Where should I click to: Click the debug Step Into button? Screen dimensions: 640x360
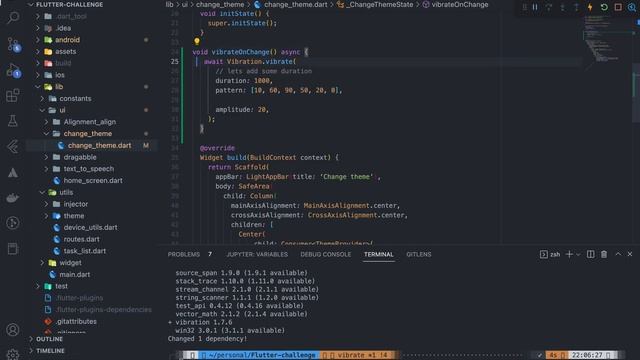[x=563, y=7]
